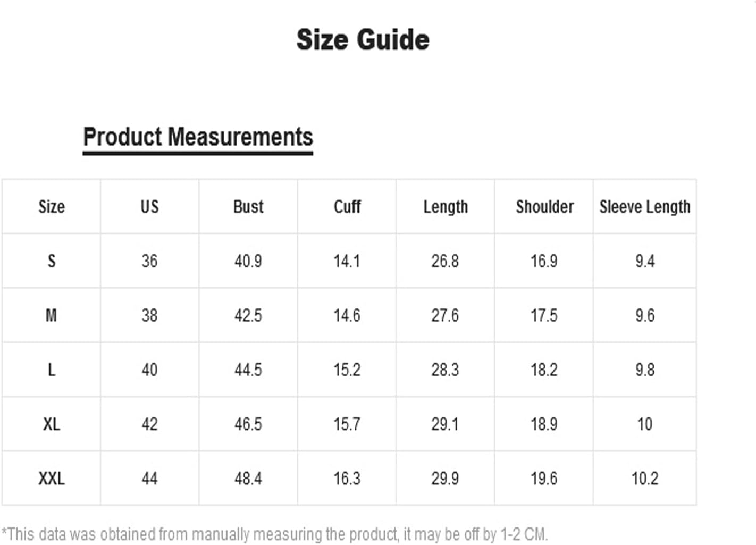Click the Shoulder column header

545,206
